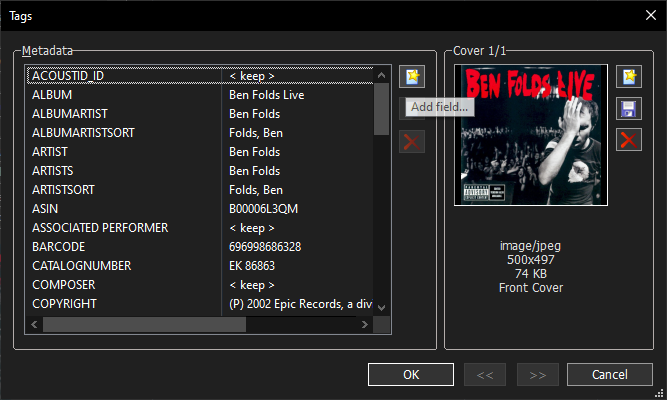The height and width of the screenshot is (400, 667).
Task: Click the '500x497' cover dimensions text
Action: 531,260
